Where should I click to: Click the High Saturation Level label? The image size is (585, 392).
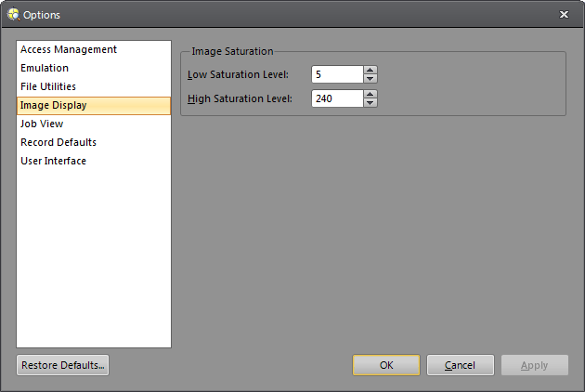(x=240, y=98)
